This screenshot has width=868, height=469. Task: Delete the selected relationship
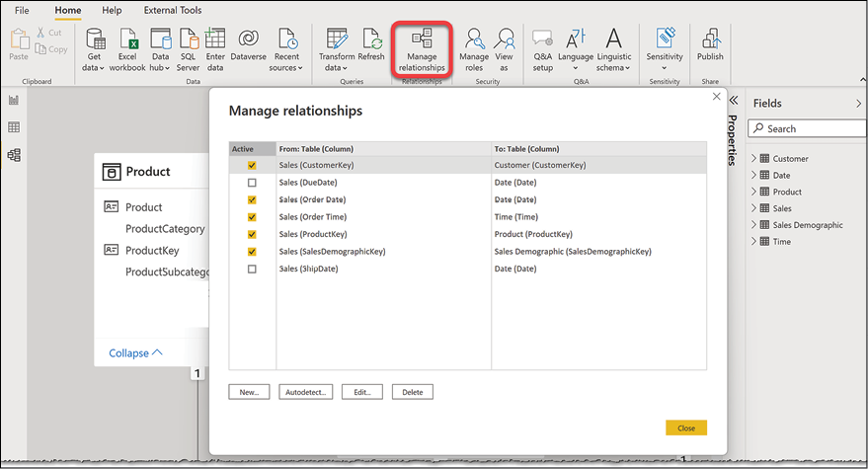(x=413, y=392)
